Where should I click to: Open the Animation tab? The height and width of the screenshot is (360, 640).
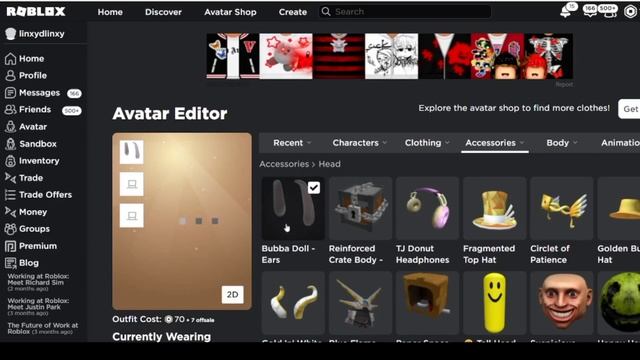(620, 143)
